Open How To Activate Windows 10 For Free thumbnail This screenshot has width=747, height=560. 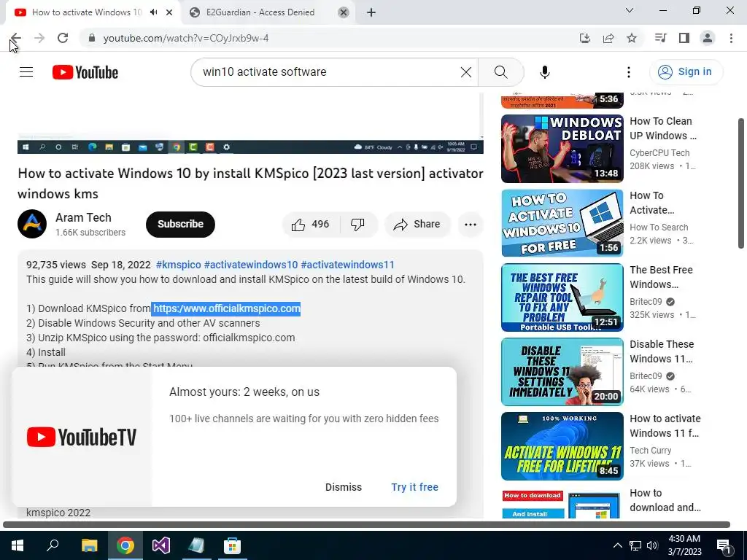click(x=562, y=223)
